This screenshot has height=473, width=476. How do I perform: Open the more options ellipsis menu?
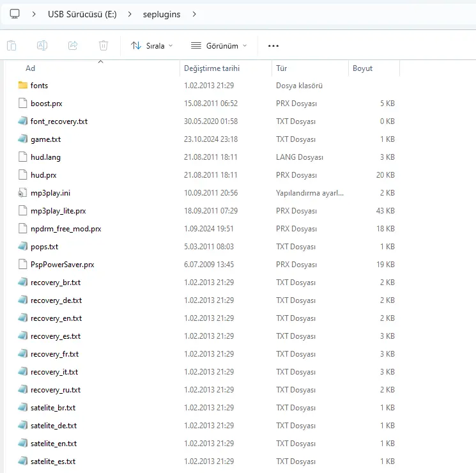click(x=273, y=46)
